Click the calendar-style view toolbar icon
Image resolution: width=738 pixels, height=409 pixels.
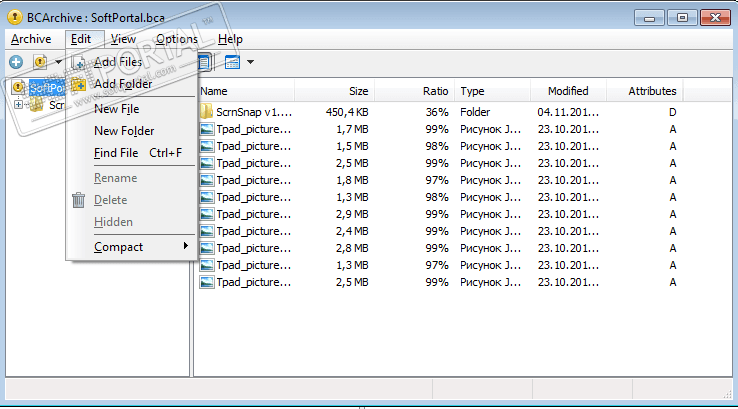point(233,62)
